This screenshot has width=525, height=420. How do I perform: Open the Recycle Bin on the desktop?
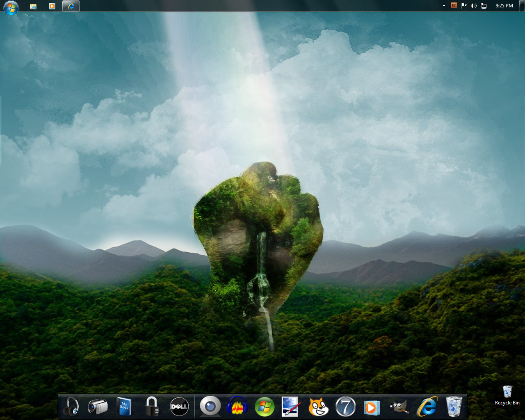[507, 392]
